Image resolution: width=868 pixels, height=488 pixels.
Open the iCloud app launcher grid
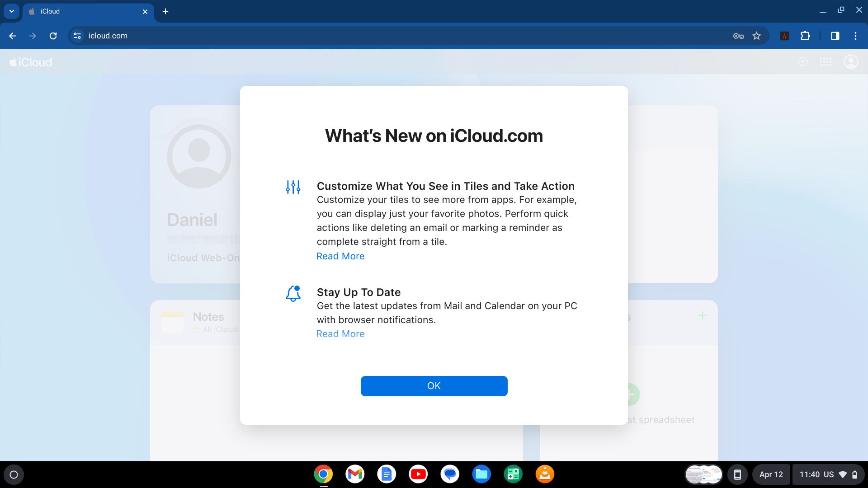826,62
